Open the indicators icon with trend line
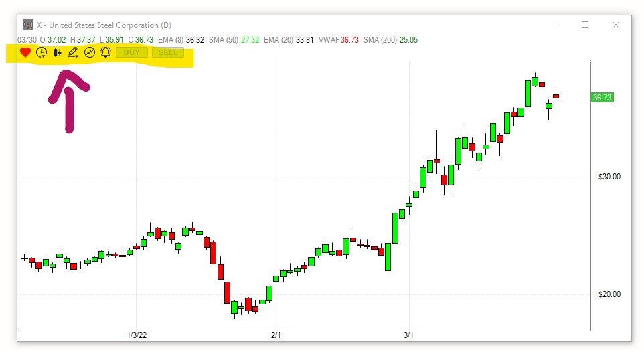644x352 pixels. (x=90, y=52)
